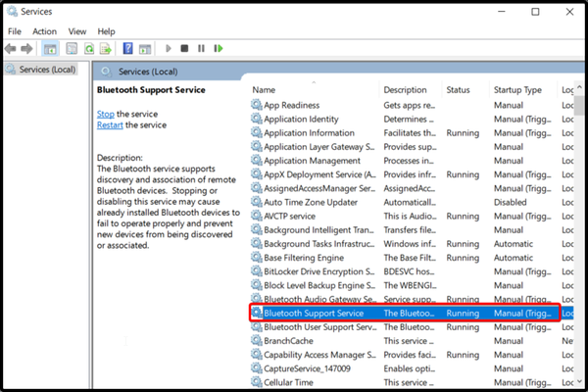The width and height of the screenshot is (588, 392).
Task: Toggle the Show/Hide Console Tree button
Action: (49, 48)
